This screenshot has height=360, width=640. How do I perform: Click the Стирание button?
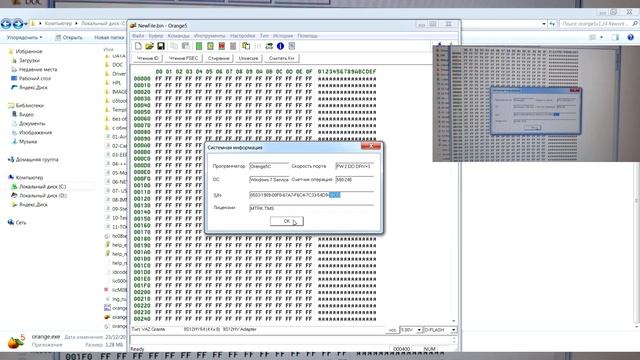[218, 58]
